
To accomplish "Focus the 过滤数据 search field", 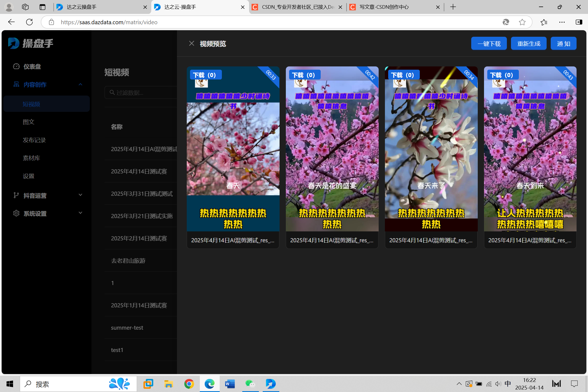I will coord(141,93).
